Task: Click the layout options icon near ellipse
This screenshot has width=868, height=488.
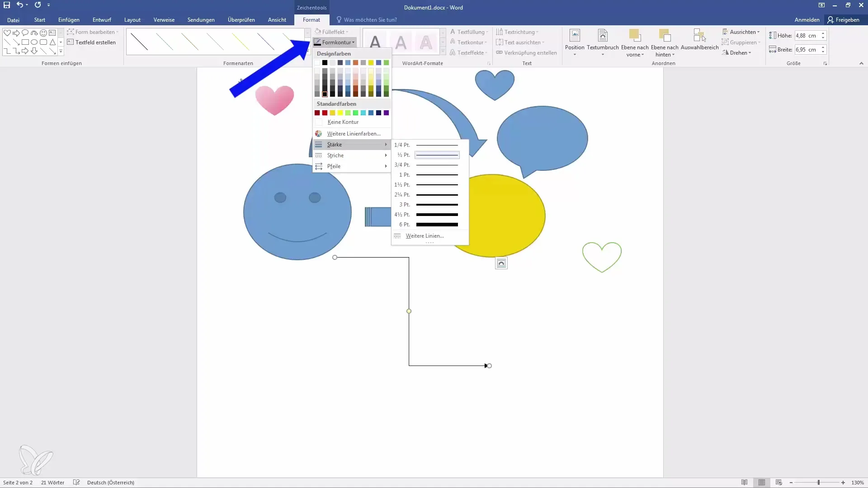Action: 501,263
